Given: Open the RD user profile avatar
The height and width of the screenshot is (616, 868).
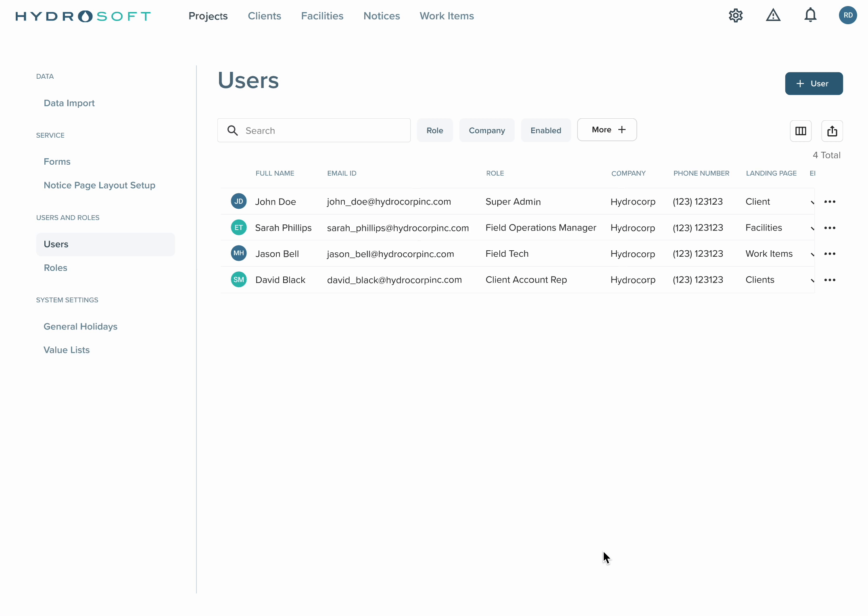Looking at the screenshot, I should [x=848, y=15].
